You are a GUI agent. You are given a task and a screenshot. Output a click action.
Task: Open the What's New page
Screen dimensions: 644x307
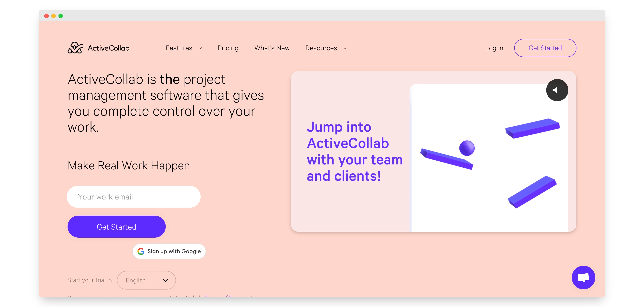(x=272, y=48)
